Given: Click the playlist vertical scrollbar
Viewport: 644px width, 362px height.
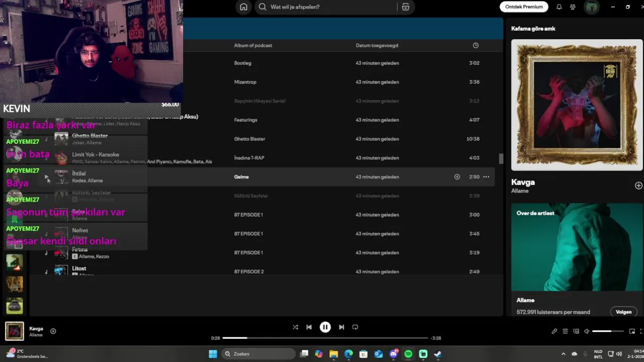Looking at the screenshot, I should point(501,159).
